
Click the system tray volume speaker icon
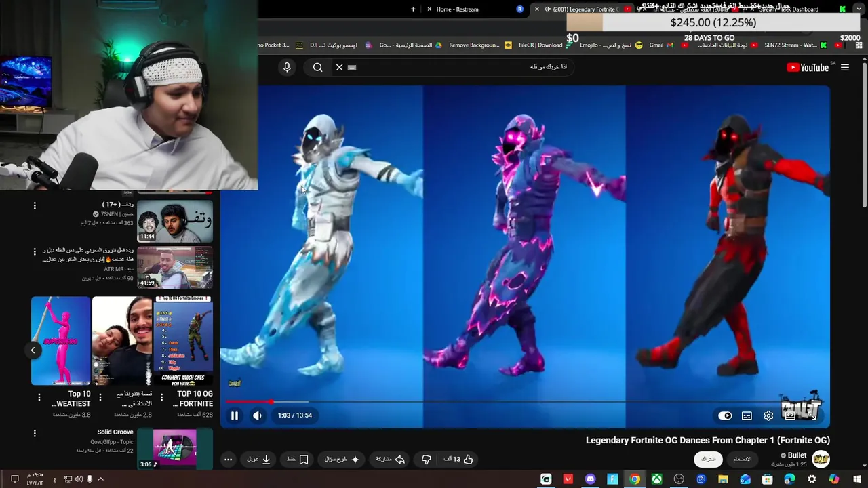(x=78, y=479)
